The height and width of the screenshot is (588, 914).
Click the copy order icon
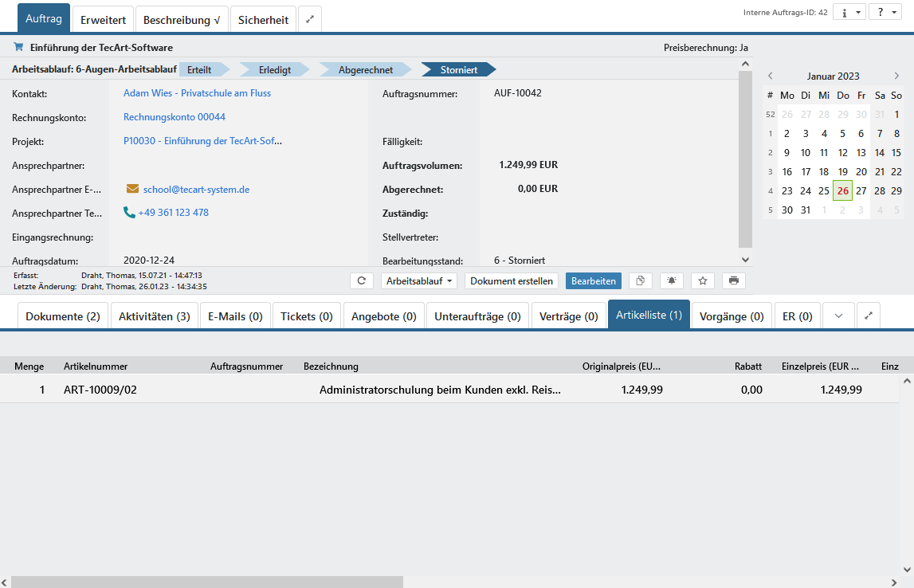tap(641, 281)
